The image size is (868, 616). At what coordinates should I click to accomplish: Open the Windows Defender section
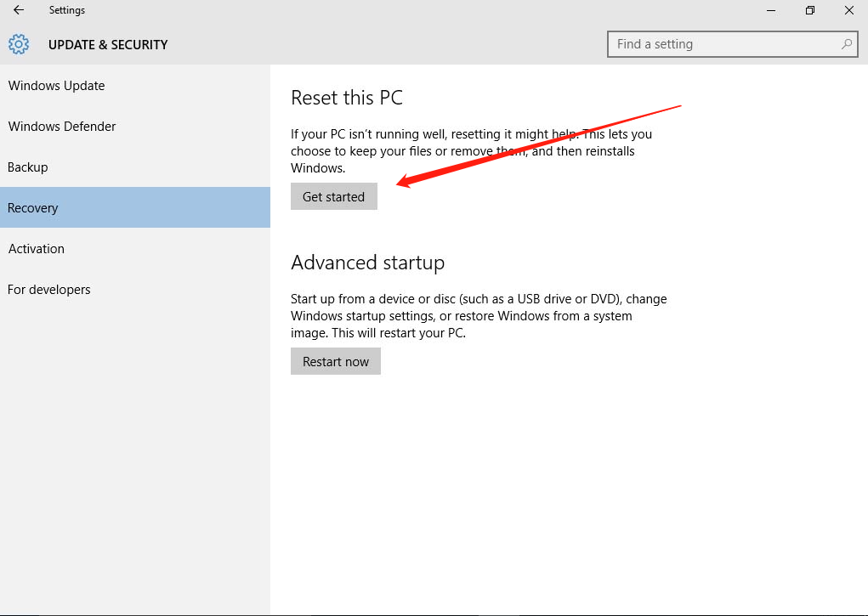(x=135, y=127)
